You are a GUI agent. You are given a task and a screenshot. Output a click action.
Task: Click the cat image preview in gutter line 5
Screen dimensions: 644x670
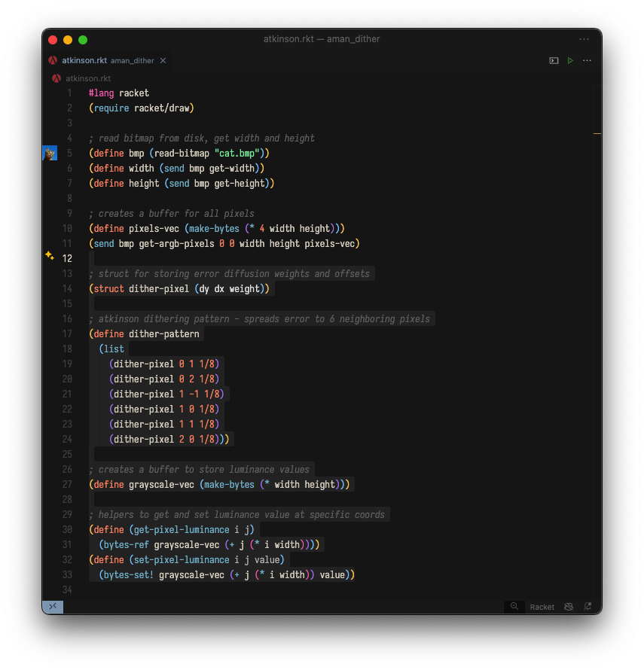pyautogui.click(x=50, y=153)
